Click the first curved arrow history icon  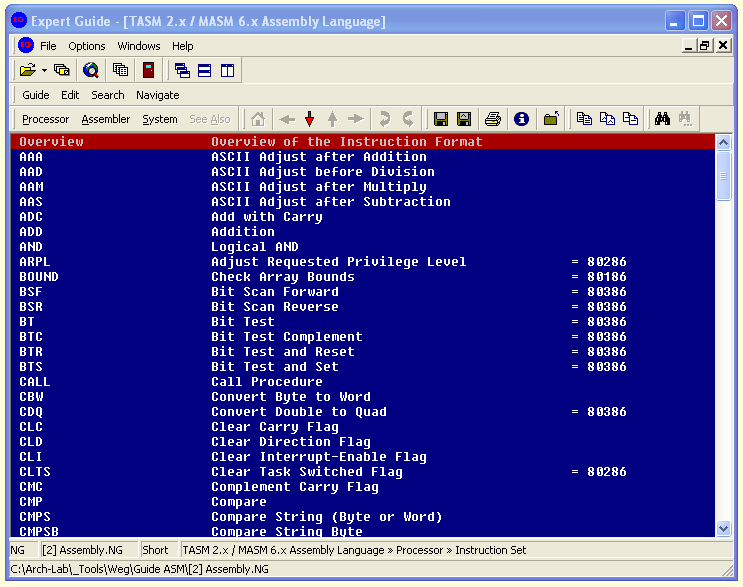tap(385, 119)
